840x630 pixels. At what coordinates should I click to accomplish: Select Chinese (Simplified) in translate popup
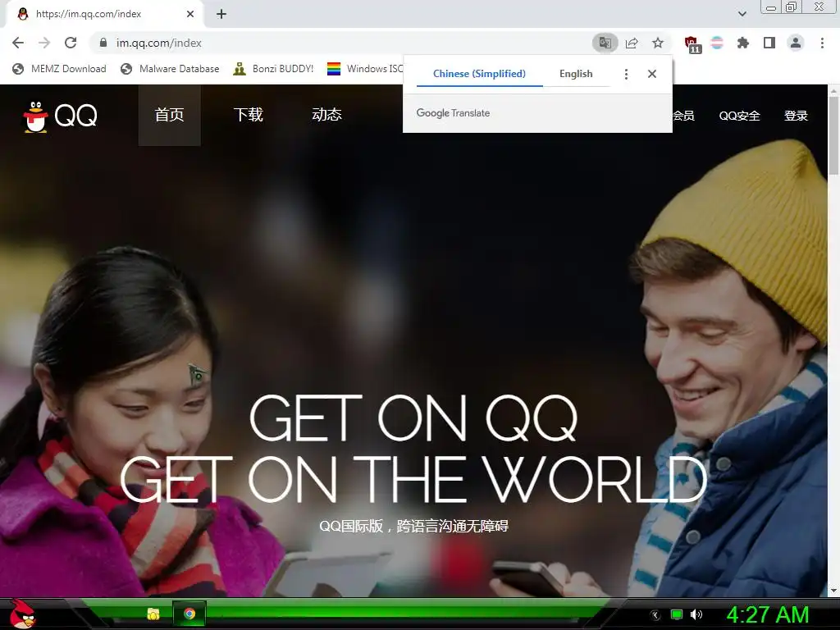tap(479, 74)
